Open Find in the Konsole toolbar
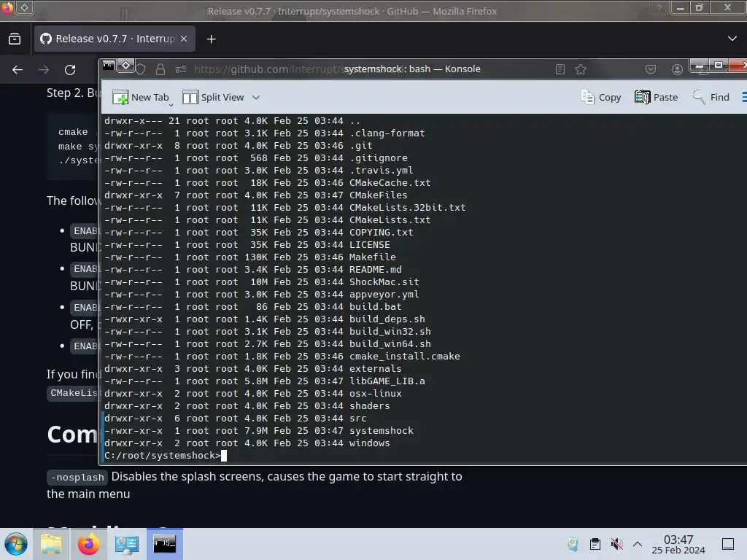Image resolution: width=747 pixels, height=560 pixels. [x=711, y=97]
